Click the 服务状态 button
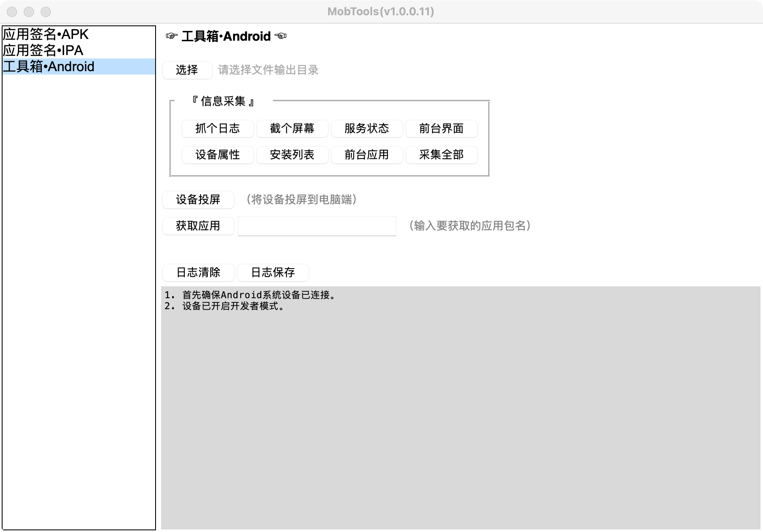Viewport: 763px width, 532px height. point(367,128)
